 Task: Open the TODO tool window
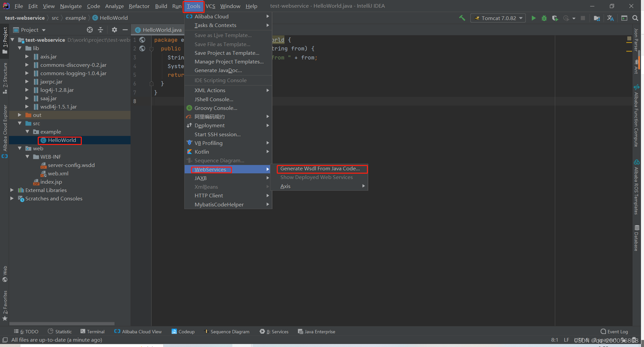[x=26, y=332]
